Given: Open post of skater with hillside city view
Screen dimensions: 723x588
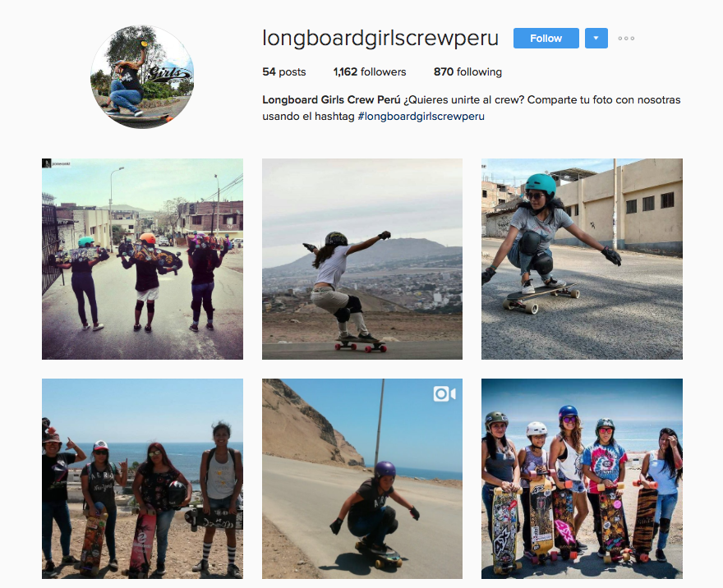Looking at the screenshot, I should pyautogui.click(x=362, y=259).
